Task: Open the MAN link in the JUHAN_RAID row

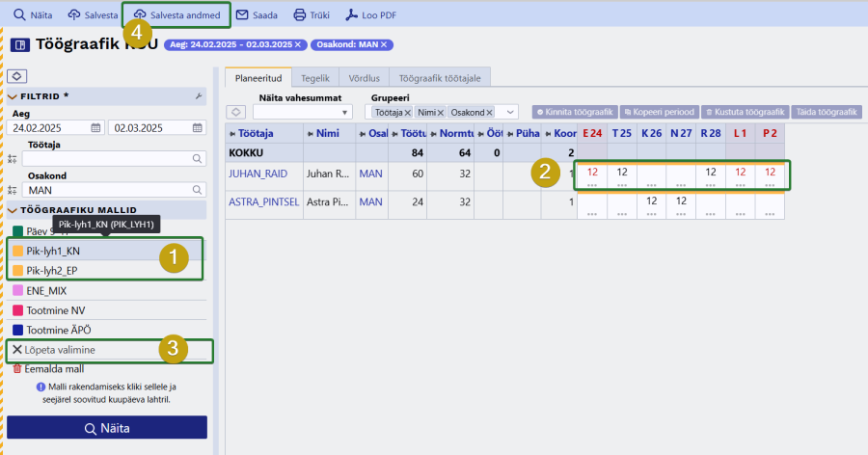Action: coord(371,174)
